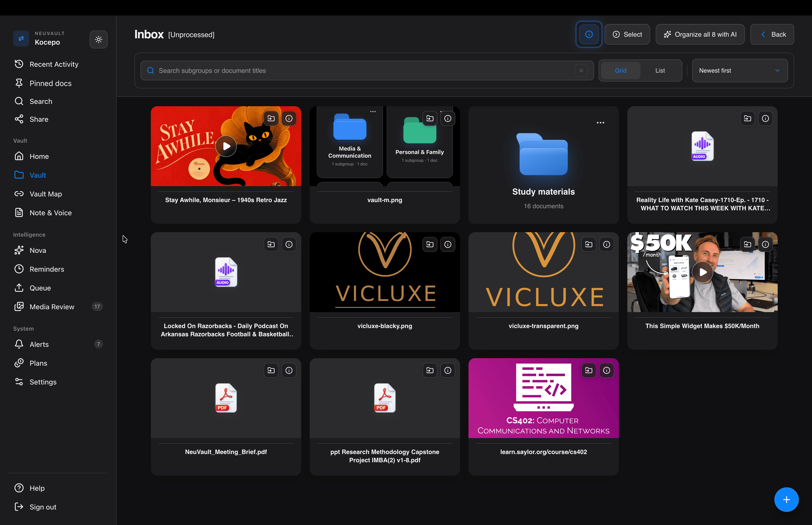Open Media Review with 17 badge
The width and height of the screenshot is (812, 525).
coord(58,306)
